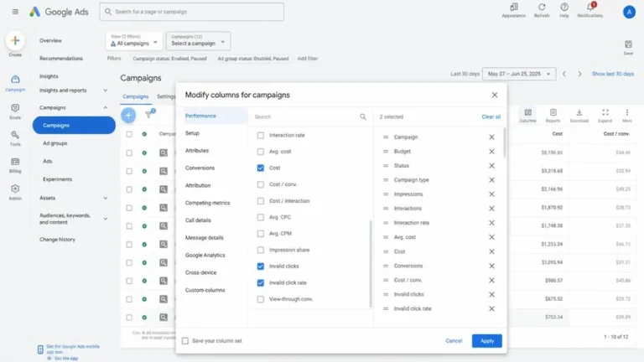This screenshot has height=362, width=644.
Task: Open the Reports toolbar icon
Action: [x=553, y=112]
